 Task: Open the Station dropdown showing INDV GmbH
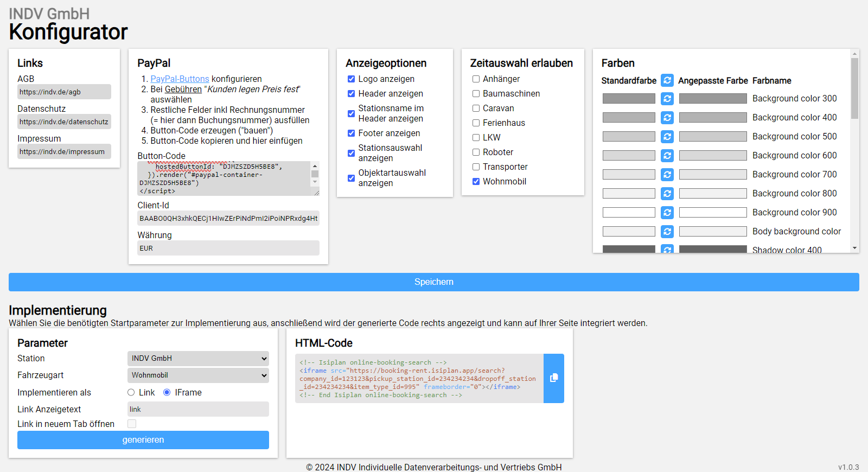198,359
